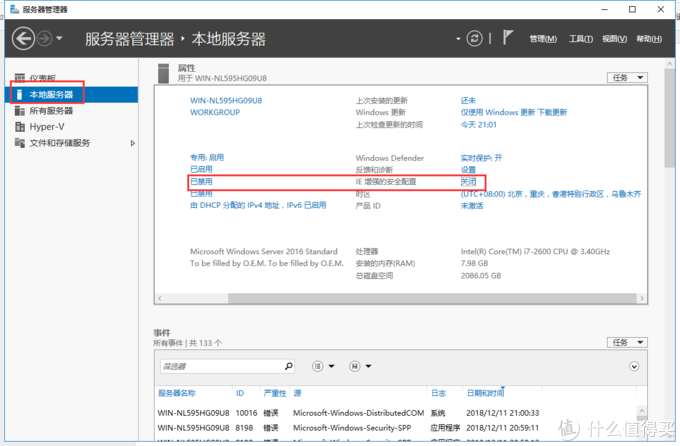Click 实时保护: 开 Defender link

[x=481, y=158]
